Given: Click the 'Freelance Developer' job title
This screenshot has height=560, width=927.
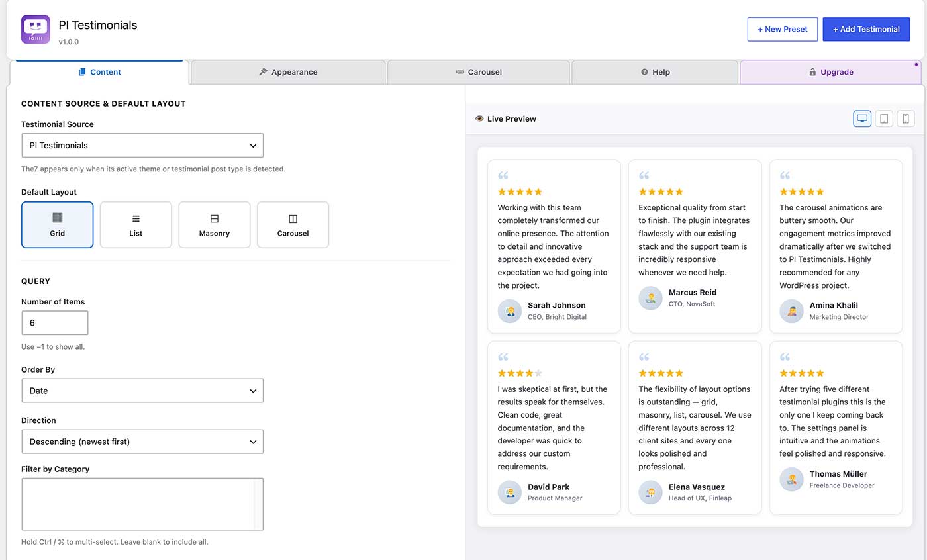Looking at the screenshot, I should point(842,485).
